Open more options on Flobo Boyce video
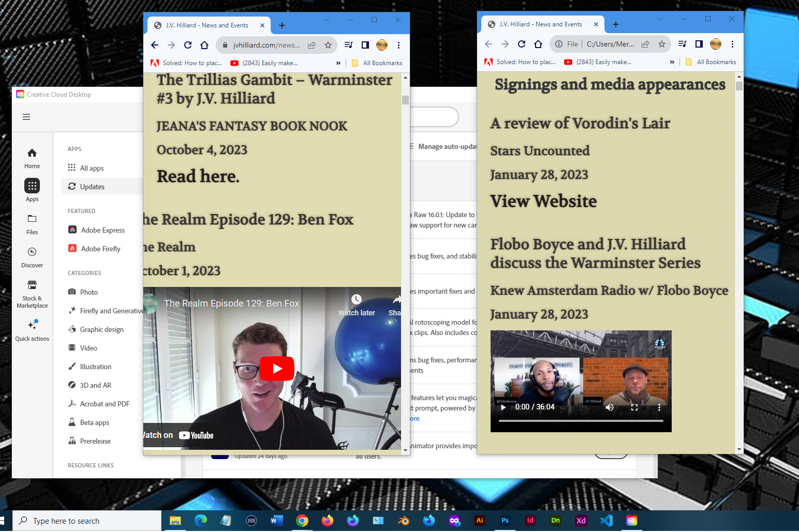799x532 pixels. coord(659,407)
